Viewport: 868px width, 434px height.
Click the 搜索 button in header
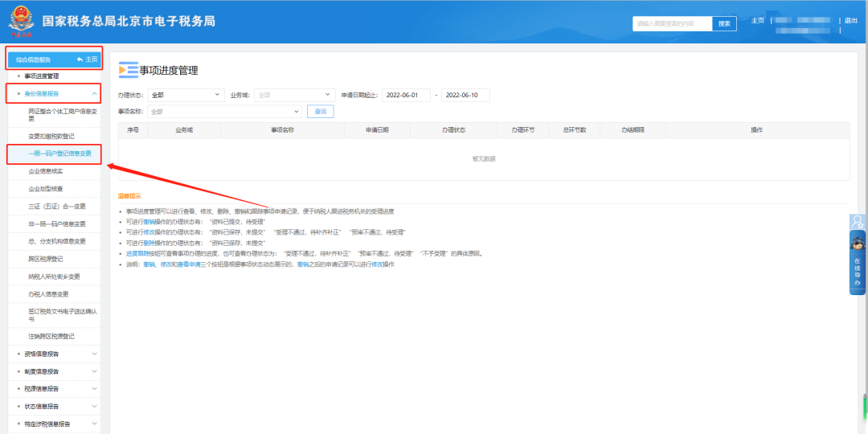(x=724, y=23)
